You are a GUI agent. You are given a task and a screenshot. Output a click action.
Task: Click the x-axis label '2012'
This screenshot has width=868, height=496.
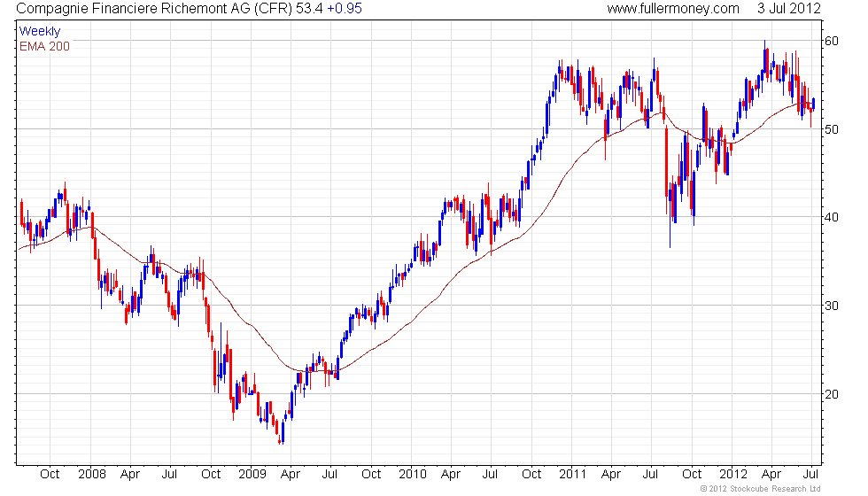click(733, 475)
